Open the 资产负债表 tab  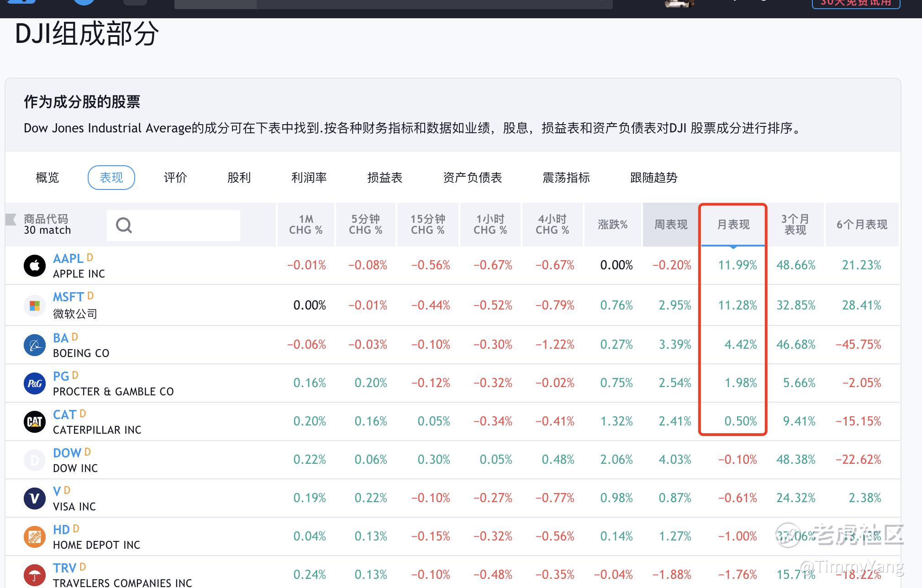coord(473,178)
